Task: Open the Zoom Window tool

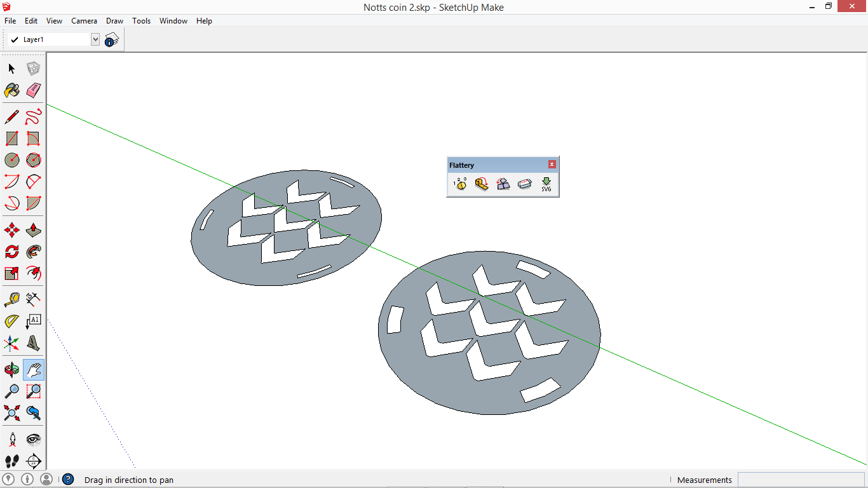Action: [x=33, y=391]
